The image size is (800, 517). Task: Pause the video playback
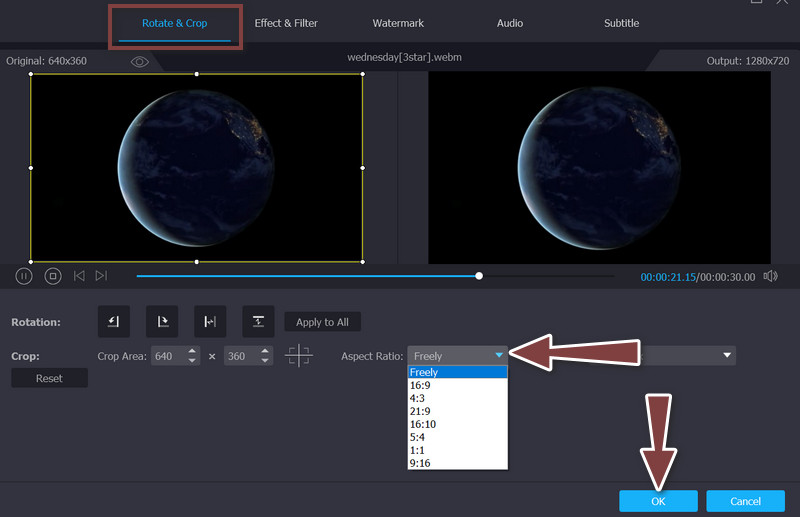pyautogui.click(x=24, y=276)
